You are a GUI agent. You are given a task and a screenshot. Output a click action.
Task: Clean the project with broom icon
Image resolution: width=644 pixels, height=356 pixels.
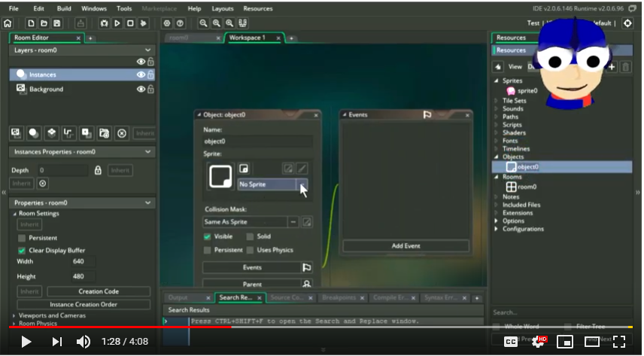144,23
